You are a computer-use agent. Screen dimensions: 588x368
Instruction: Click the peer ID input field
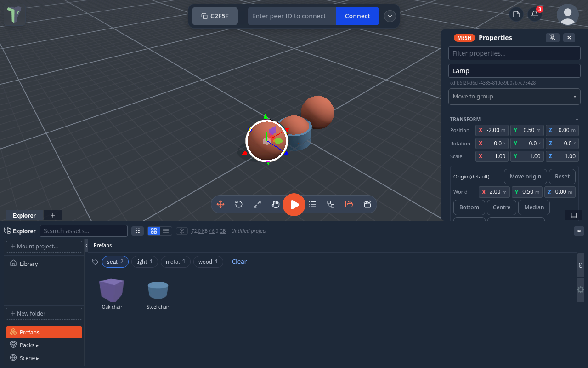[292, 16]
